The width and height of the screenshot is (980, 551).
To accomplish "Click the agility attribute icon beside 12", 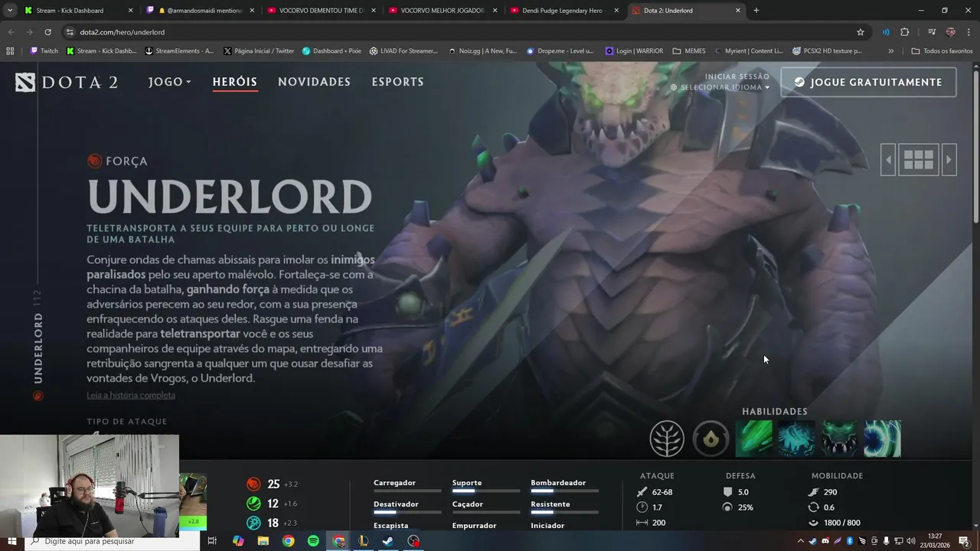I will tap(253, 504).
